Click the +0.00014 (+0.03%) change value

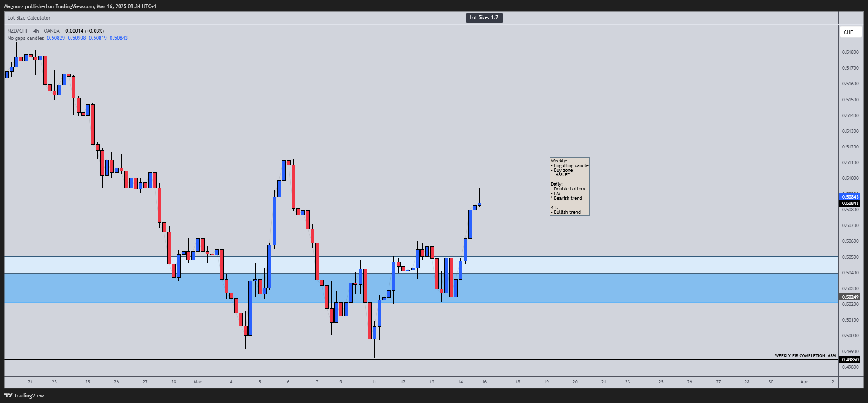coord(83,31)
